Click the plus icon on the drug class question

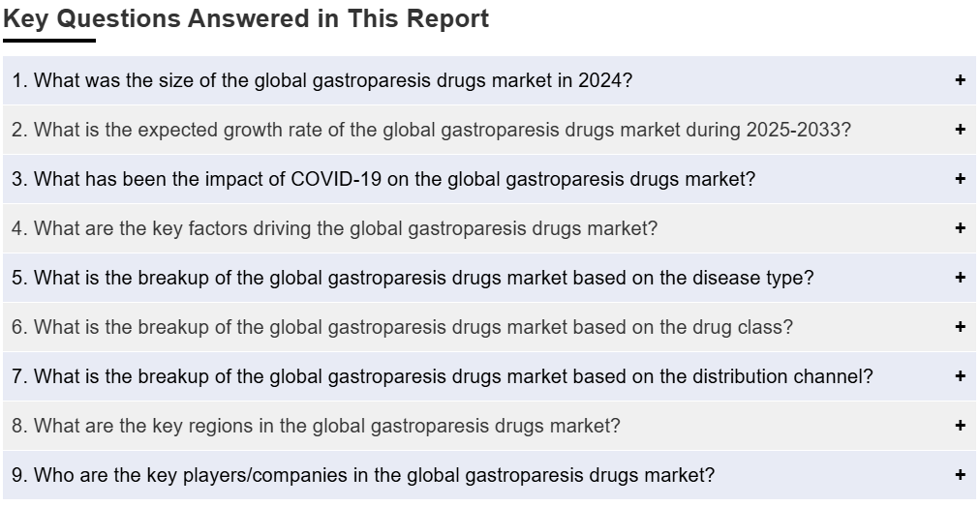(961, 327)
